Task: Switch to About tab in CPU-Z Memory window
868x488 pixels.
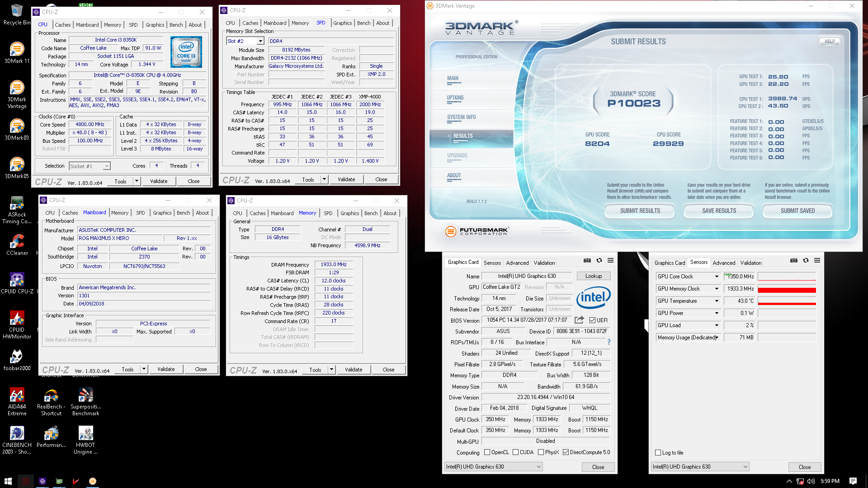Action: point(390,213)
